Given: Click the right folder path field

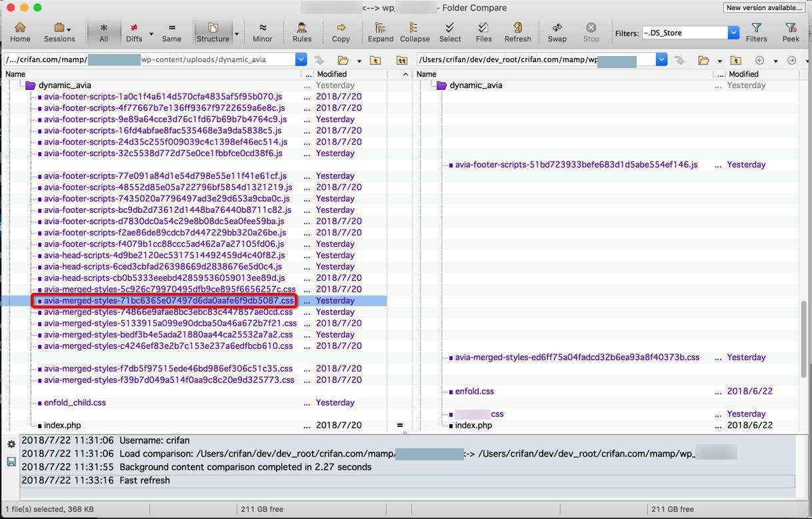Looking at the screenshot, I should pos(536,59).
